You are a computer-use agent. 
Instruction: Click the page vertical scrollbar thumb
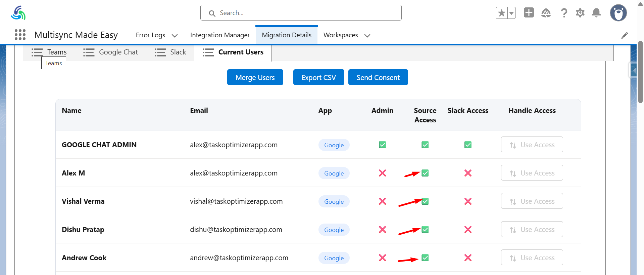click(x=640, y=72)
